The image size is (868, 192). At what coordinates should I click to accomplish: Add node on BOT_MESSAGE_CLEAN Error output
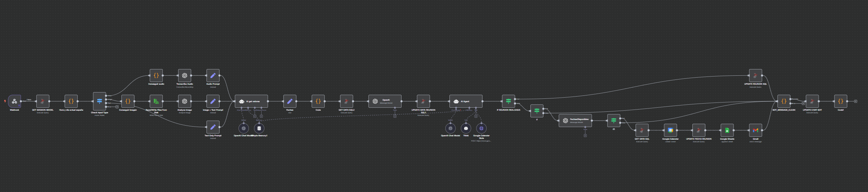click(x=803, y=104)
